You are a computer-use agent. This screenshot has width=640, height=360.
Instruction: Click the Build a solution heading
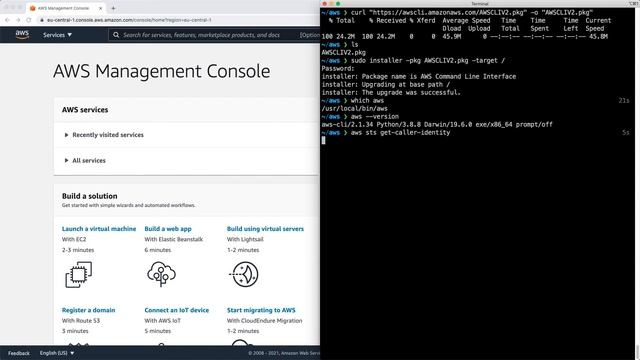coord(89,196)
